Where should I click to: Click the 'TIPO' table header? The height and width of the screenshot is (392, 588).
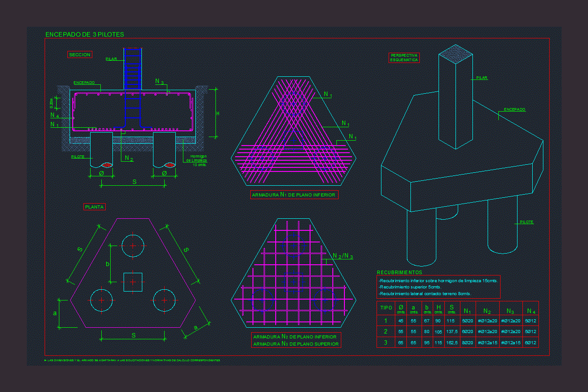tap(386, 308)
